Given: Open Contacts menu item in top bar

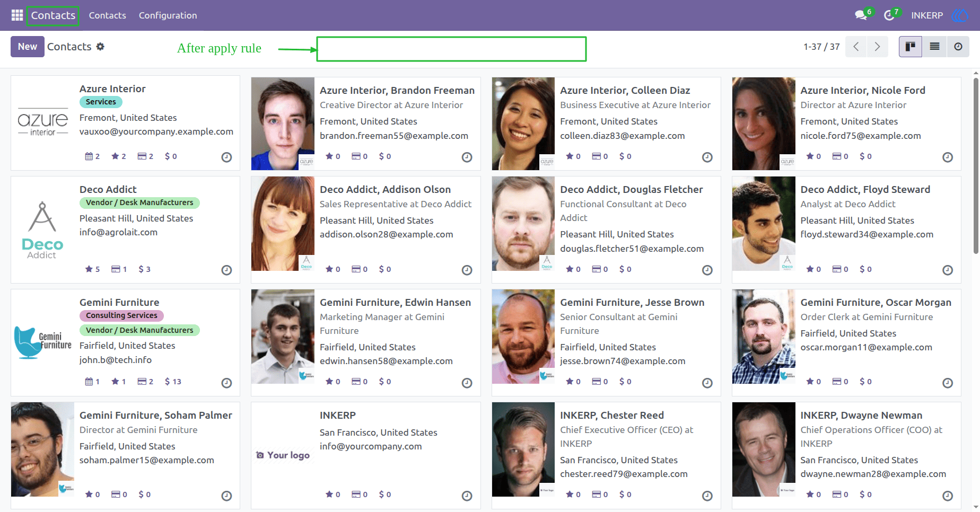Looking at the screenshot, I should [x=108, y=15].
